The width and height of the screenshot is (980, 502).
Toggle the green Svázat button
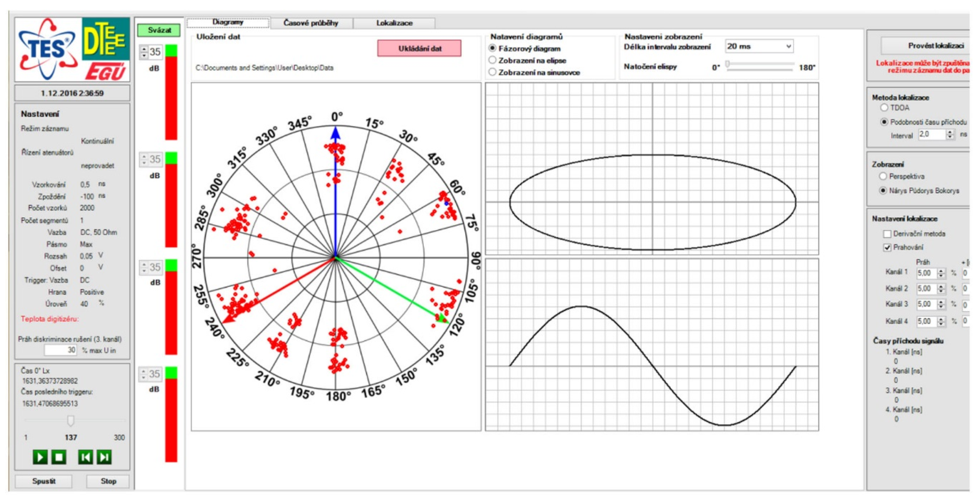159,30
